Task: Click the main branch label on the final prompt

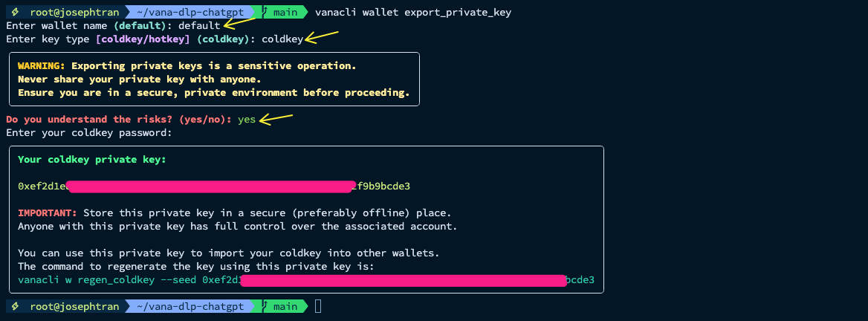Action: tap(285, 306)
